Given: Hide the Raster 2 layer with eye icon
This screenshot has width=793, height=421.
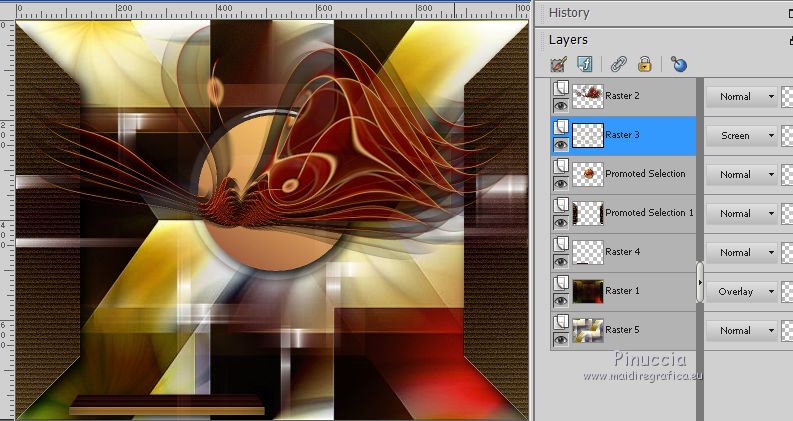Looking at the screenshot, I should [560, 105].
